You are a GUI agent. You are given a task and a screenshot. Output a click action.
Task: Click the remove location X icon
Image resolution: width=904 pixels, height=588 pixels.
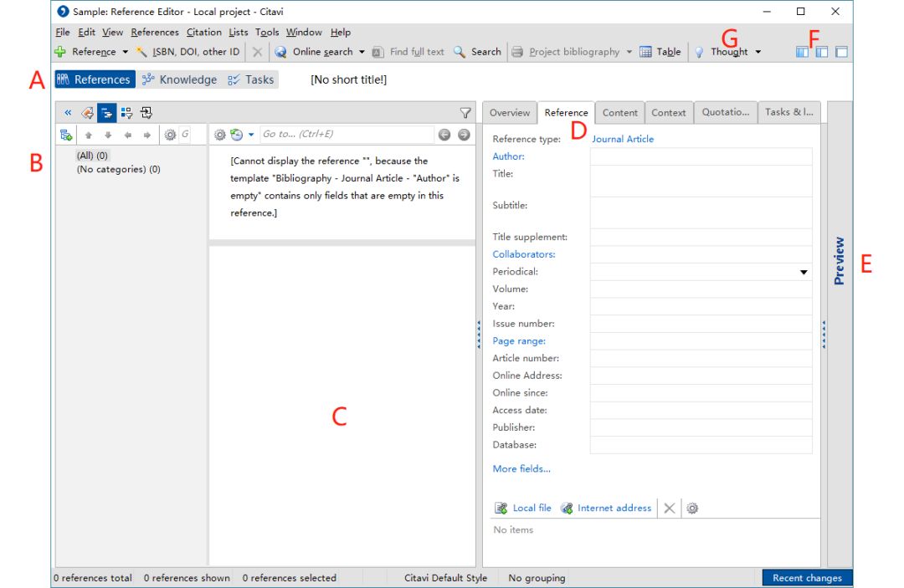670,509
